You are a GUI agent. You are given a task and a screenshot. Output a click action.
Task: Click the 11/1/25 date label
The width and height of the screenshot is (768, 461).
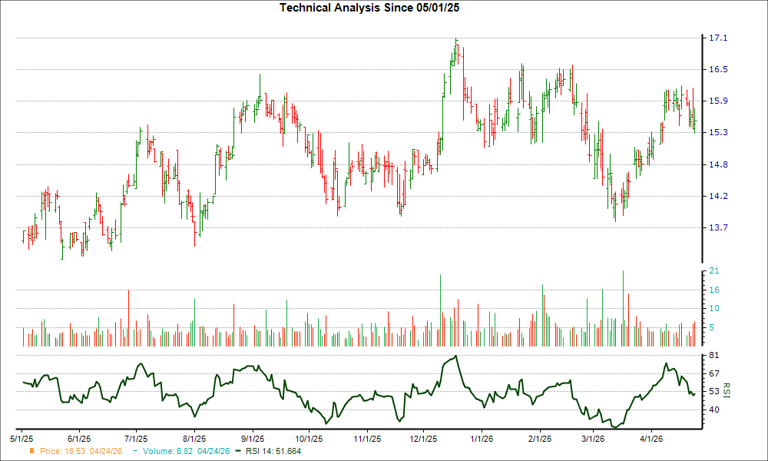click(367, 438)
